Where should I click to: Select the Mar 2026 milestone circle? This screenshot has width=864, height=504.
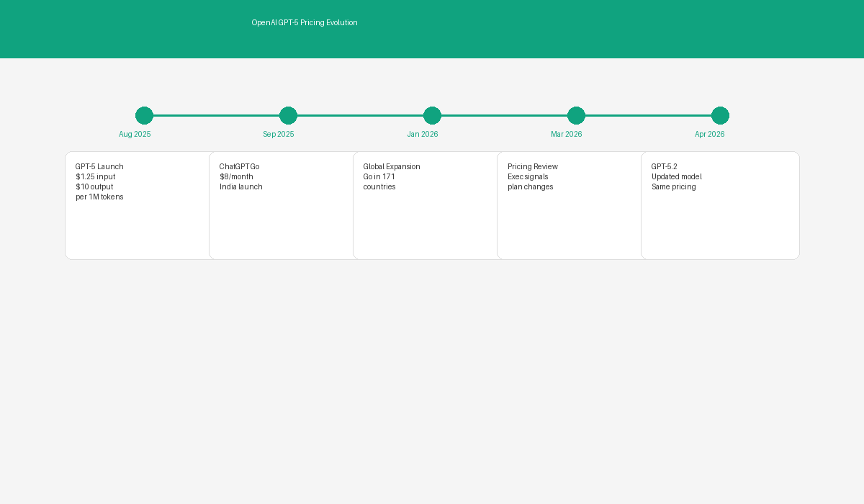(x=576, y=115)
